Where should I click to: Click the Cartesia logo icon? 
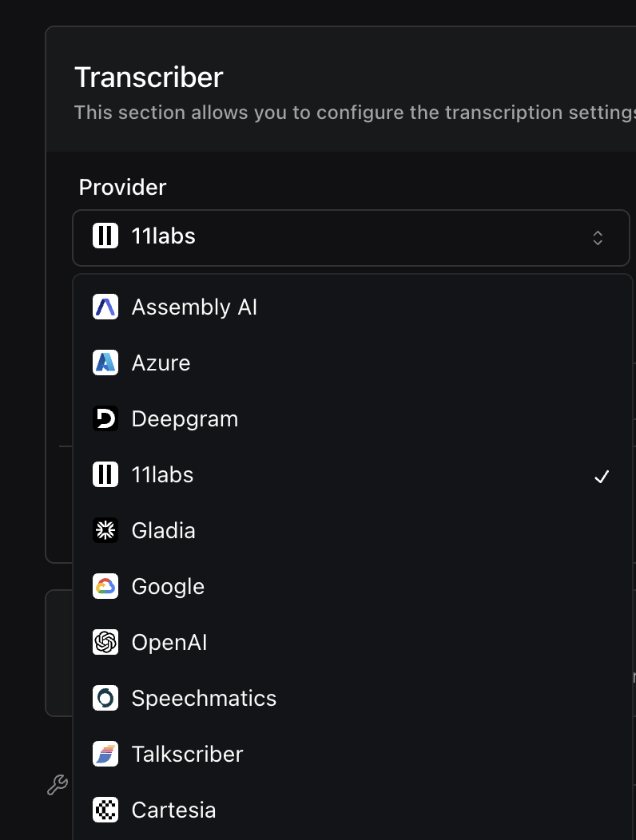105,810
